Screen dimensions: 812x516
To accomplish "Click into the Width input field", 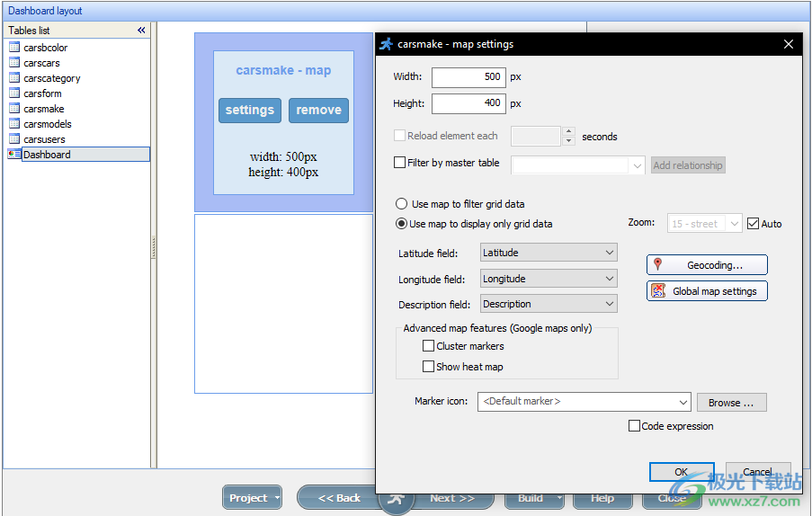I will point(468,77).
